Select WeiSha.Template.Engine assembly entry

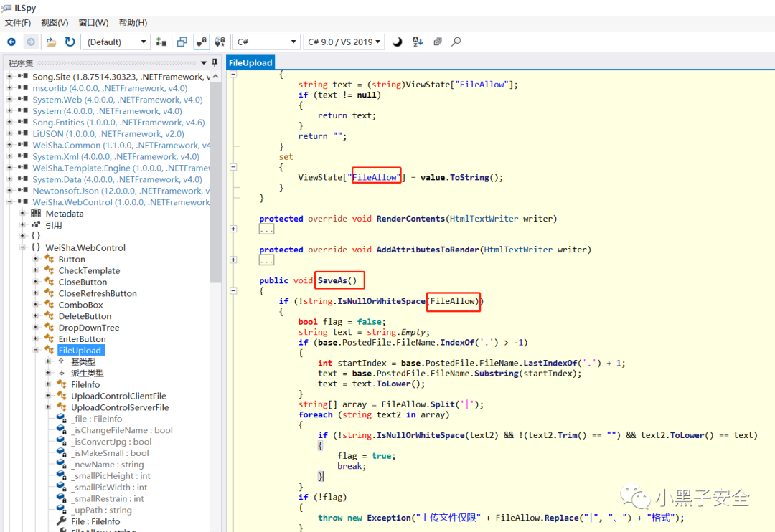click(121, 168)
